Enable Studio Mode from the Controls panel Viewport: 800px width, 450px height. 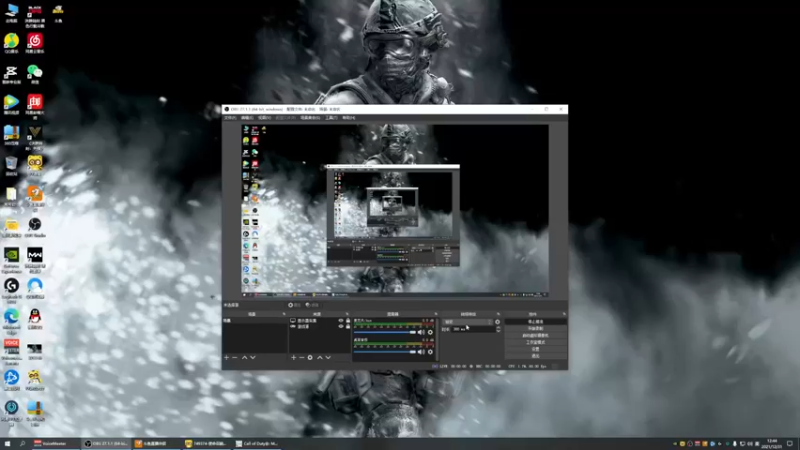[535, 342]
